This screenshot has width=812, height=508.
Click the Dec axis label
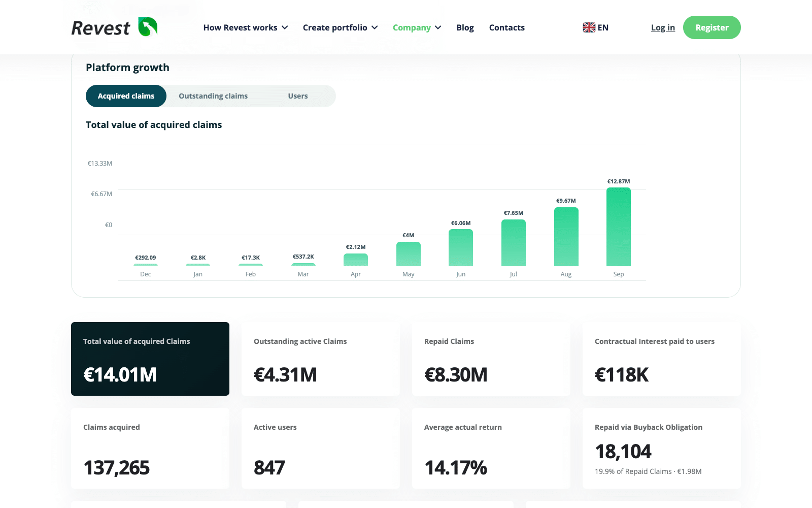click(146, 274)
